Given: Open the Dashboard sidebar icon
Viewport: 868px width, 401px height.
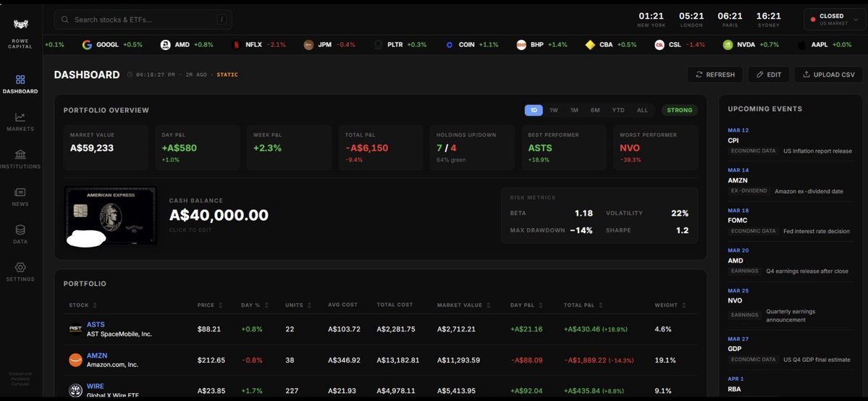Looking at the screenshot, I should point(20,80).
